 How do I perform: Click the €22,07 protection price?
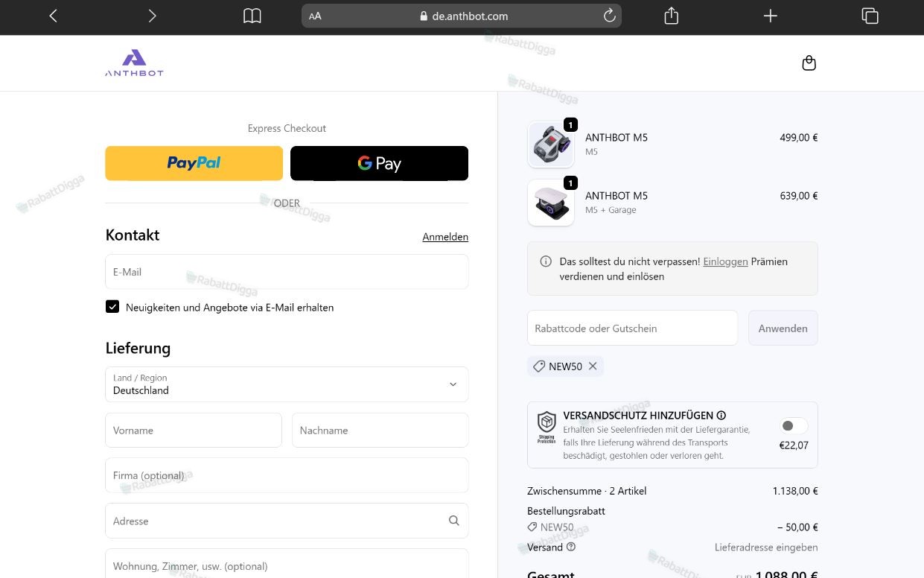pyautogui.click(x=794, y=445)
